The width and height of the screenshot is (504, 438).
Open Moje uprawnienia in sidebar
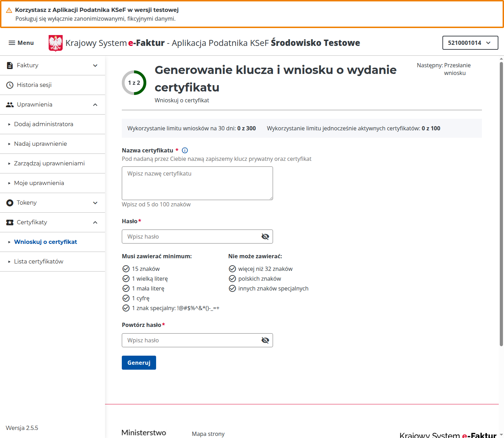(52, 183)
